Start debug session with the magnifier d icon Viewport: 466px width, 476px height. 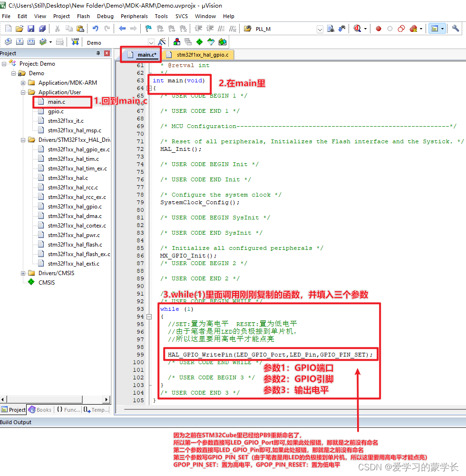358,29
